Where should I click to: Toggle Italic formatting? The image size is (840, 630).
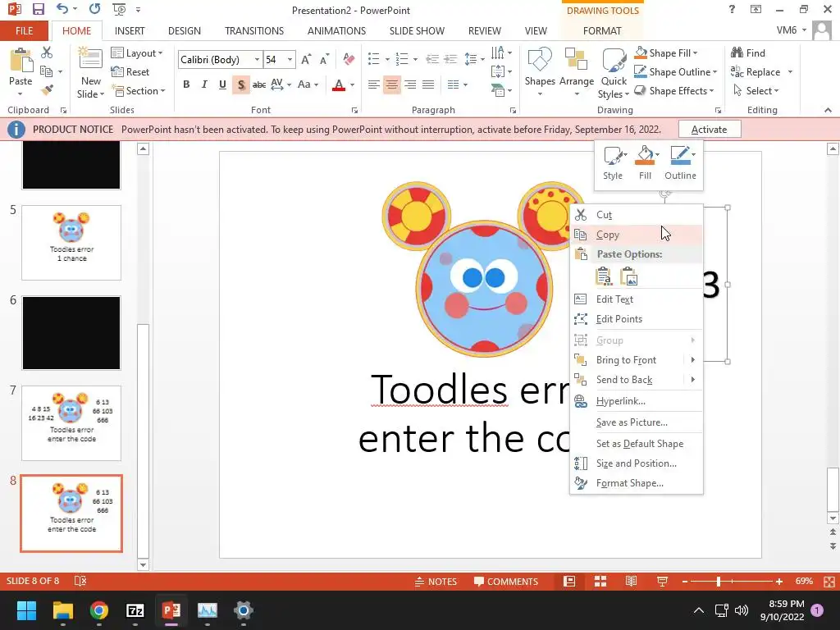coord(204,84)
